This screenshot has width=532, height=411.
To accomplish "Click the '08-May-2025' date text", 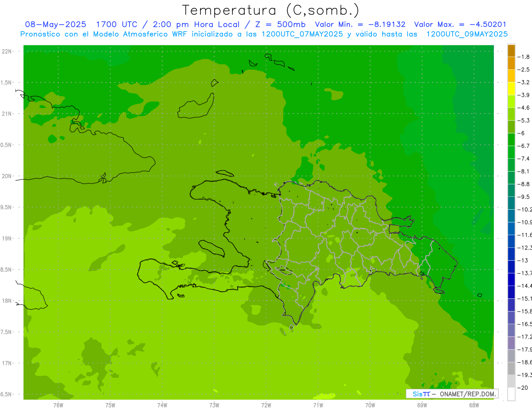I will pos(55,24).
